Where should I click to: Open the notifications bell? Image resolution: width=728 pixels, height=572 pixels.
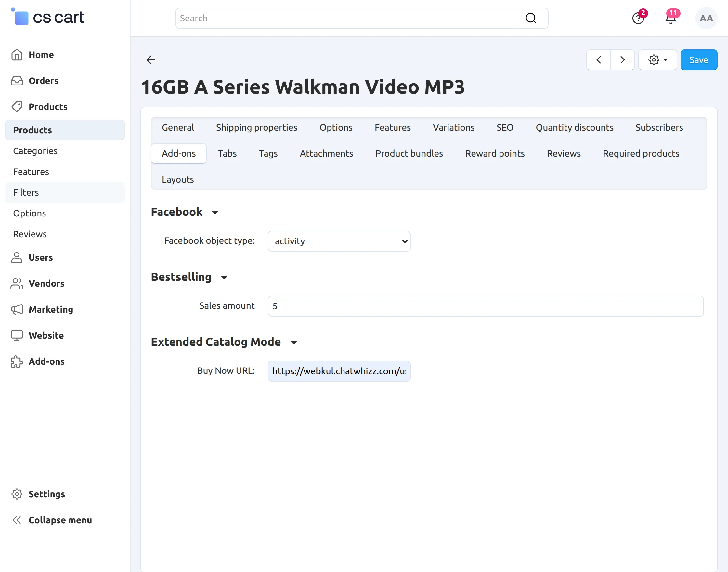click(x=671, y=18)
